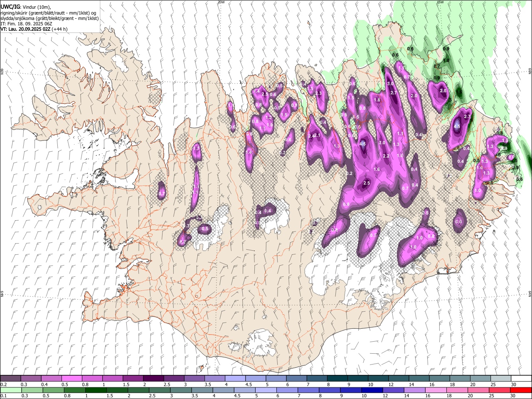Select the dark teal upper swatch labeled 8

(337, 379)
